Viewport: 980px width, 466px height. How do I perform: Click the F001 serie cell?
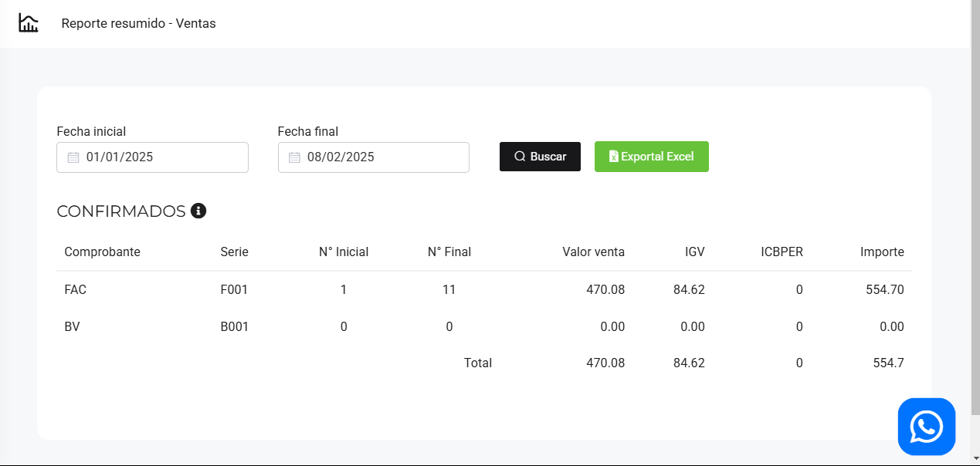(234, 290)
